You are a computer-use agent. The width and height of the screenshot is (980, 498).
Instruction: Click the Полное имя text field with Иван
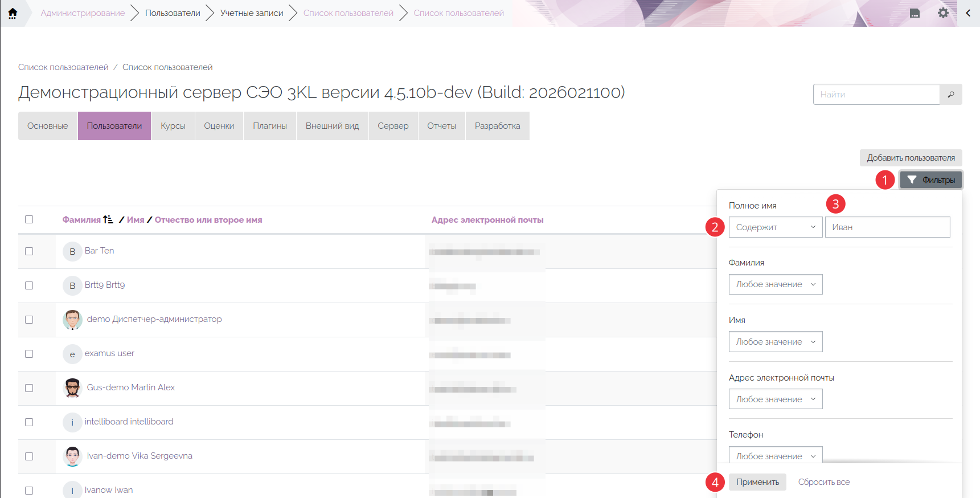(x=887, y=227)
